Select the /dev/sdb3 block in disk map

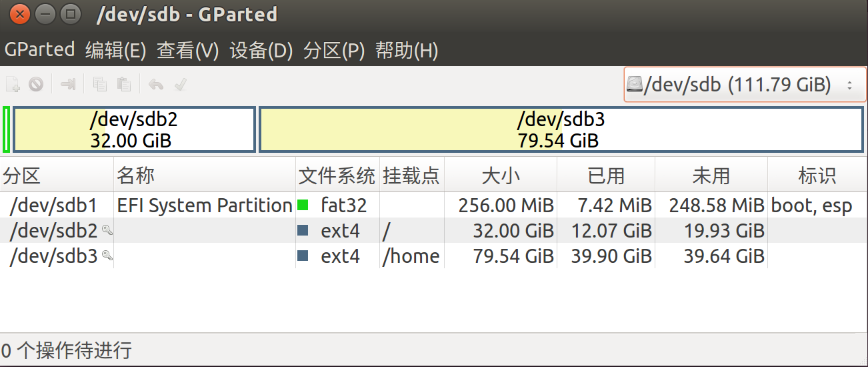click(x=561, y=129)
